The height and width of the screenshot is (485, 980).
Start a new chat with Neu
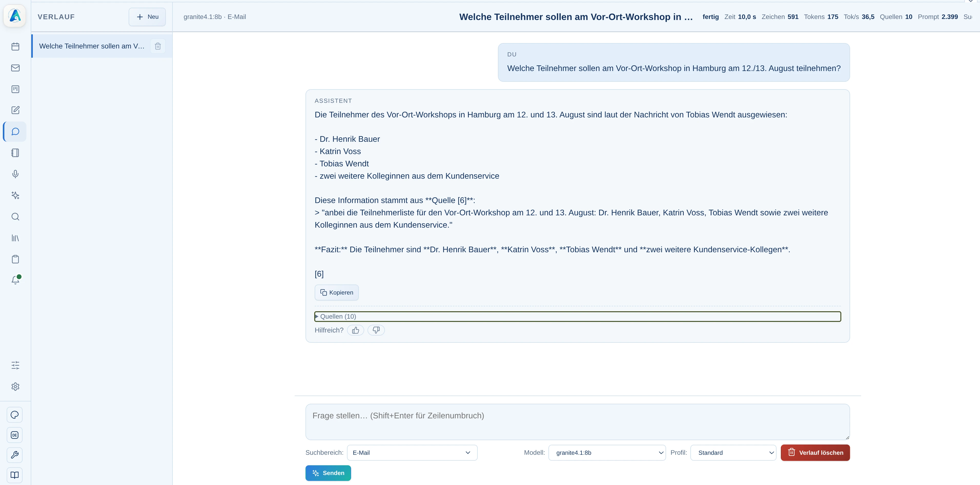point(147,17)
